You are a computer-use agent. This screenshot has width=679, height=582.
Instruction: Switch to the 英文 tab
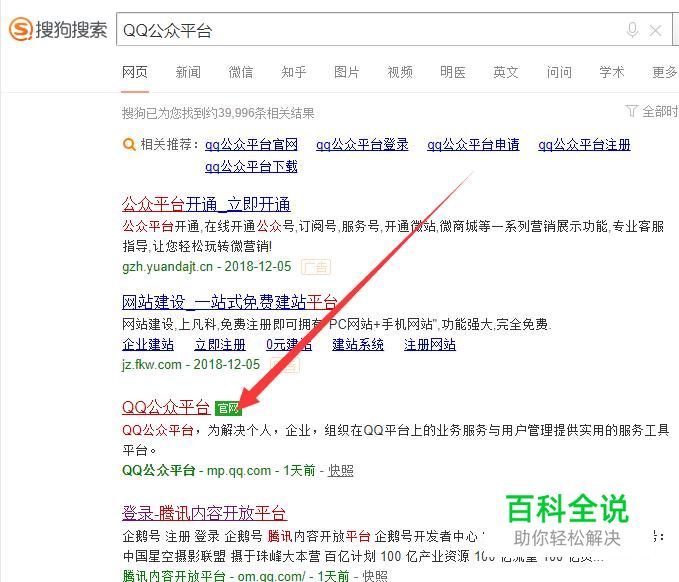coord(506,72)
